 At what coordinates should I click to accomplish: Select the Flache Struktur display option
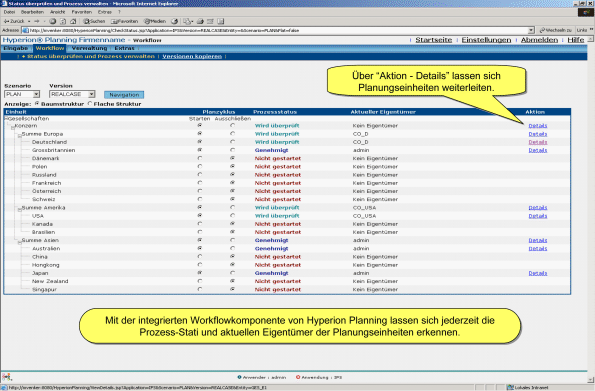pos(90,103)
